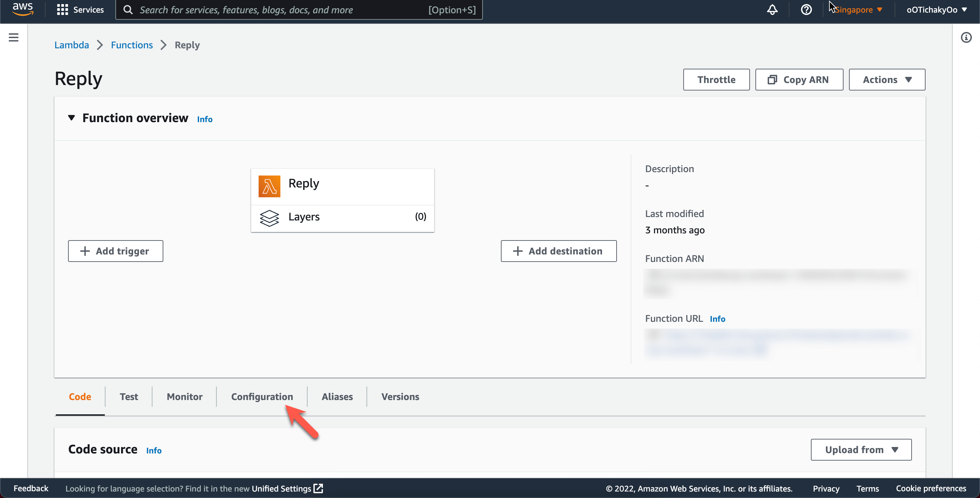Viewport: 980px width, 498px height.
Task: Click the Add trigger button
Action: click(x=115, y=251)
